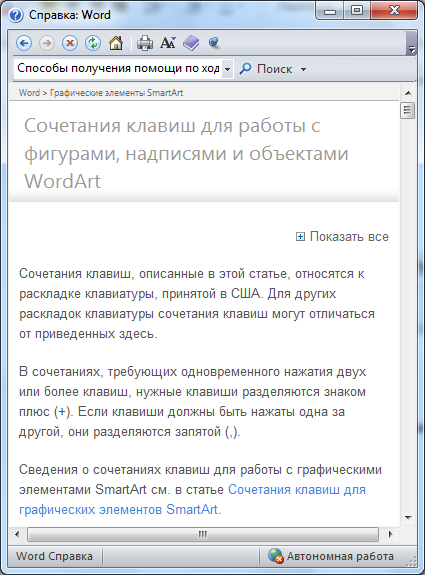Open the Автономная работа connection status menu
Image resolution: width=425 pixels, height=575 pixels.
(x=331, y=556)
